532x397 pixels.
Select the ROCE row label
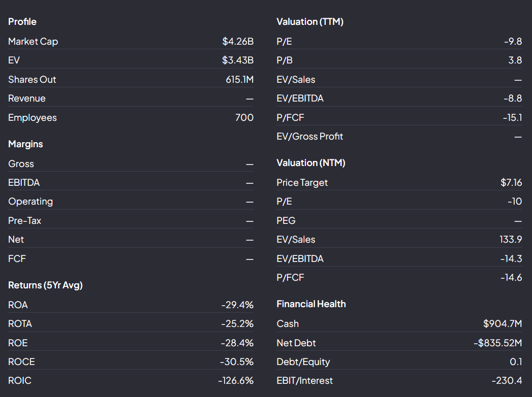pyautogui.click(x=21, y=362)
